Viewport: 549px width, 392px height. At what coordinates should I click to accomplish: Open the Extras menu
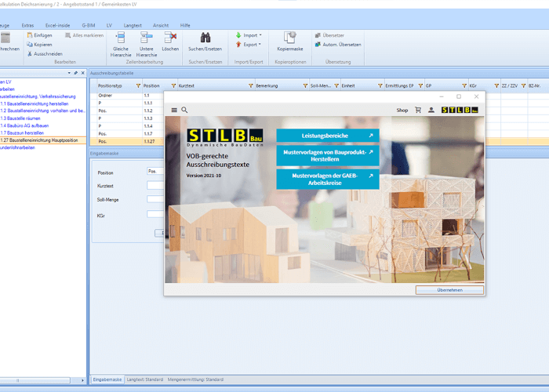[x=27, y=26]
